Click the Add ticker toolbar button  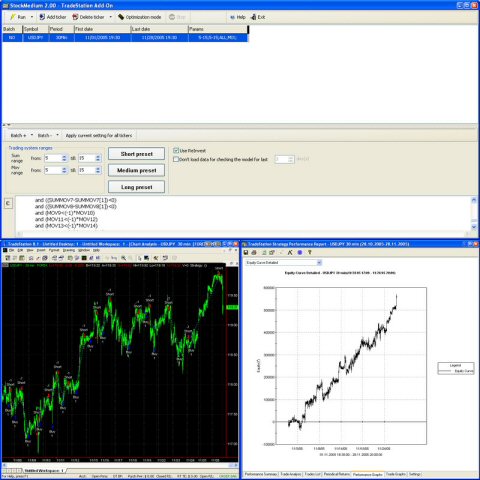(x=53, y=17)
